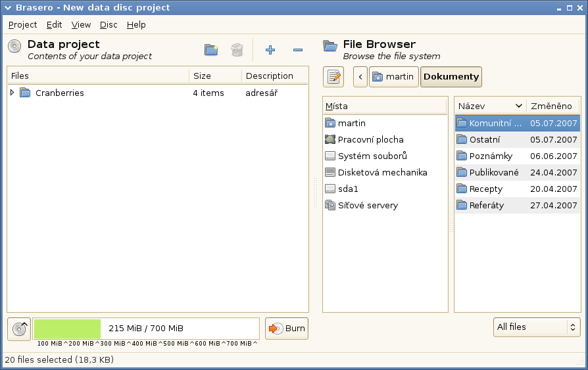The height and width of the screenshot is (370, 588).
Task: Click the status bar selected files text
Action: coord(59,360)
